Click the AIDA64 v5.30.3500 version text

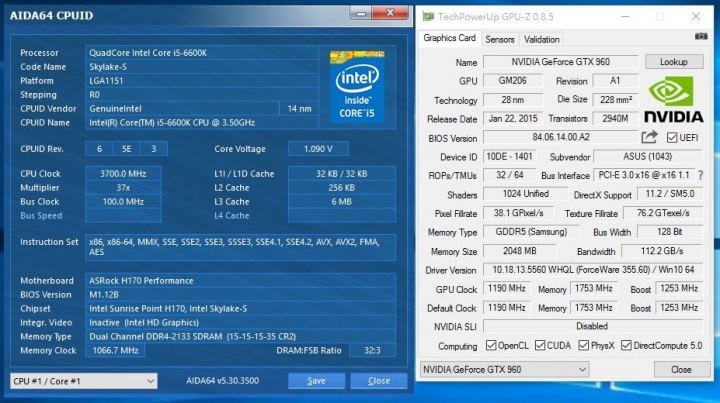click(222, 381)
